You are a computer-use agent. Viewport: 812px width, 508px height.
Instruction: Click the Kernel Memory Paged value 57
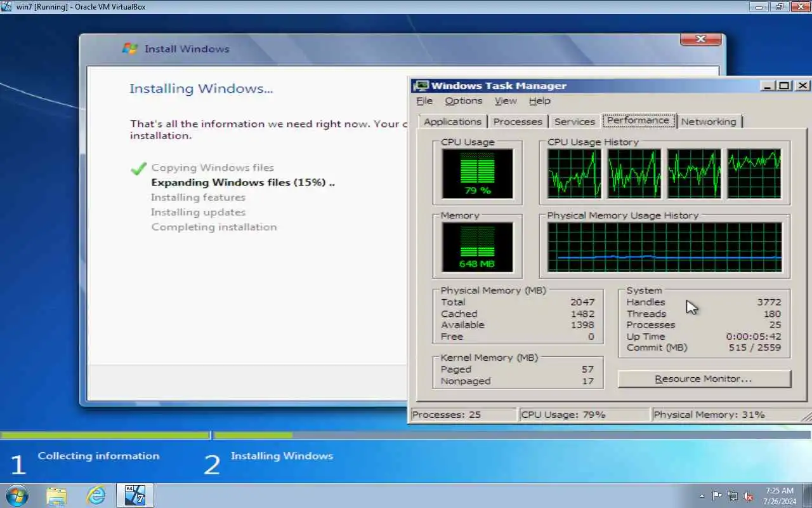(587, 370)
